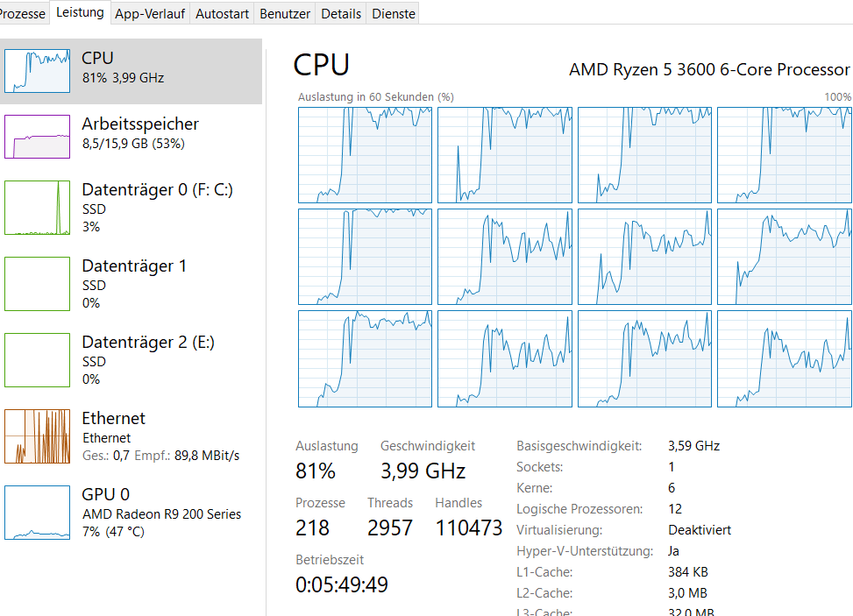Click the Betriebszeit uptime value

coord(342,584)
